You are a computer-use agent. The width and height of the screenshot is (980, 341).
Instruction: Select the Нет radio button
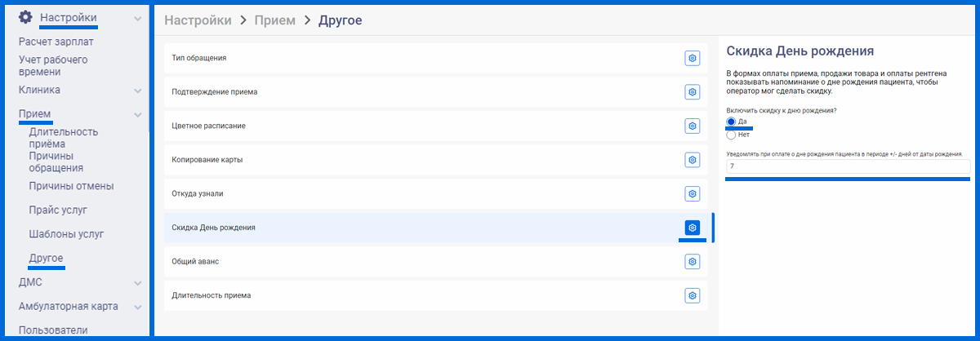pos(731,135)
